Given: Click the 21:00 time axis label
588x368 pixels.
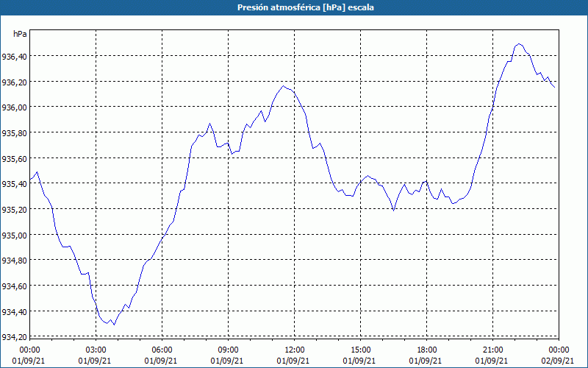Looking at the screenshot, I should coord(492,350).
